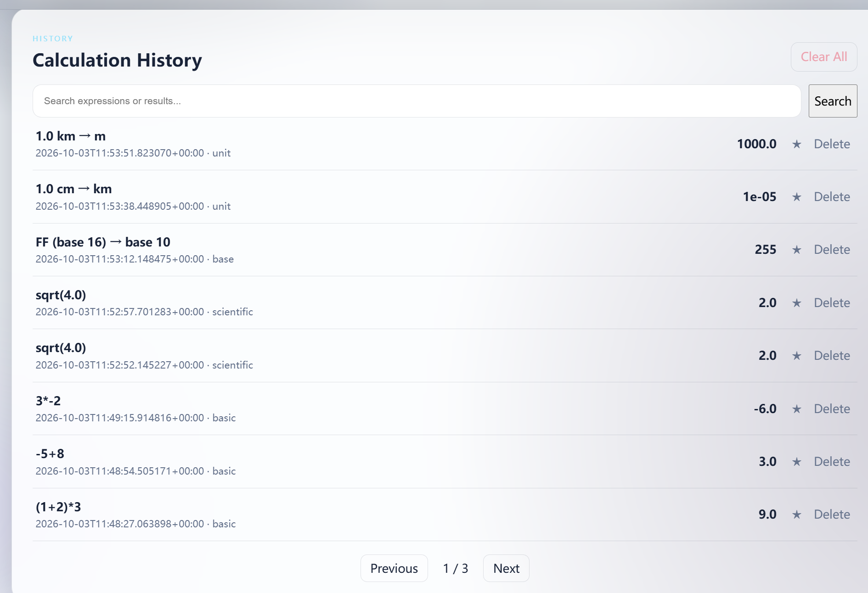868x593 pixels.
Task: Star the -5+8 calculation
Action: 797,462
